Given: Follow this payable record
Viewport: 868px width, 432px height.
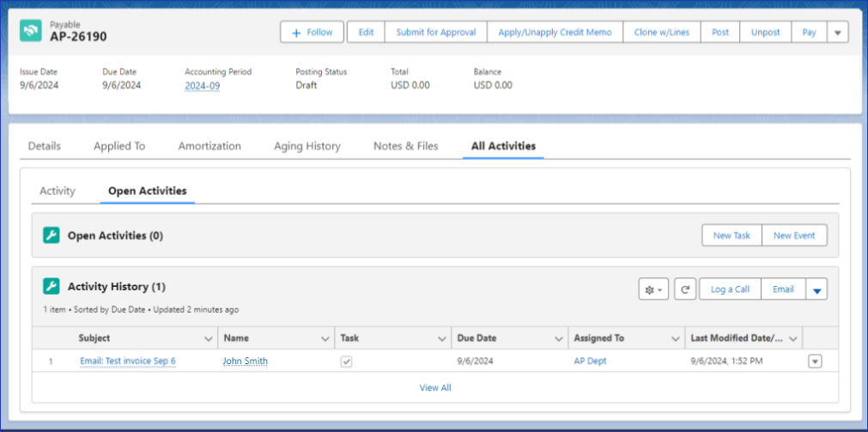Looking at the screenshot, I should pos(312,33).
